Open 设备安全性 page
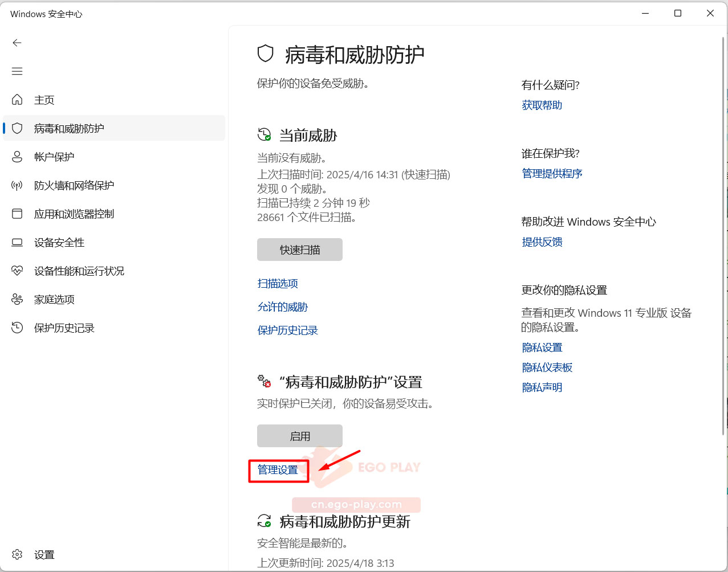Image resolution: width=728 pixels, height=572 pixels. click(x=114, y=242)
